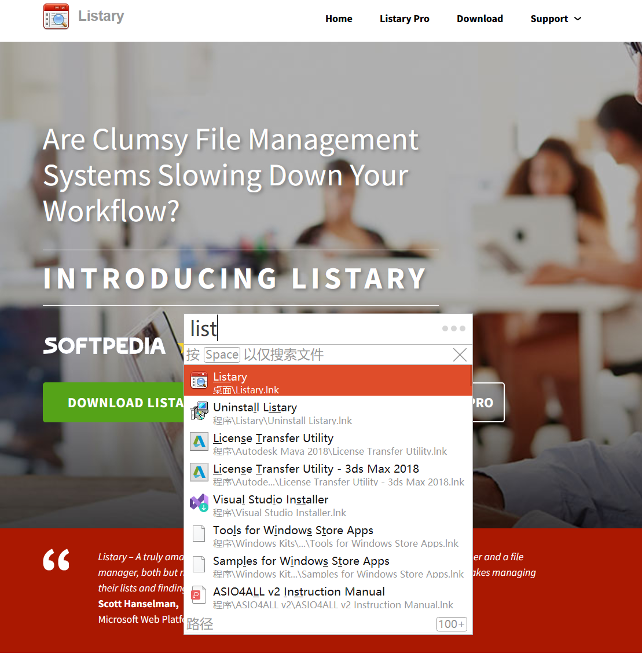Viewport: 642px width, 672px height.
Task: Click the Autodesk icon for 3ds Max utility
Action: pos(199,473)
